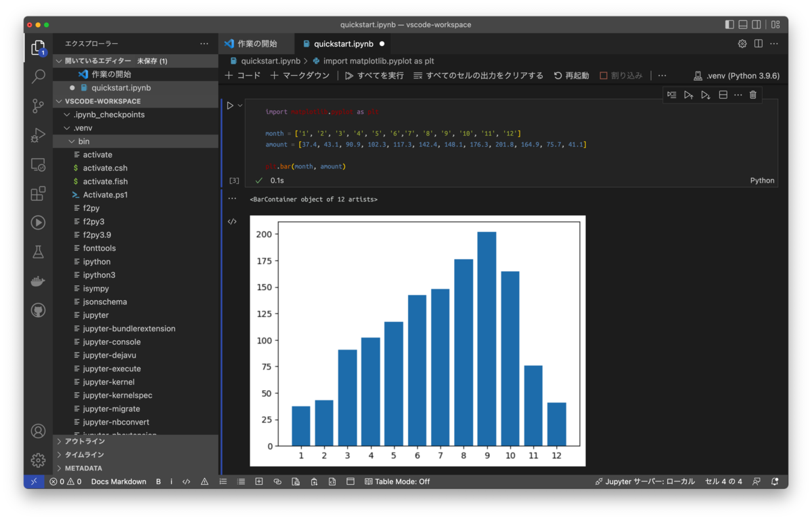Click the Python cell language label
The image size is (812, 520).
[762, 181]
